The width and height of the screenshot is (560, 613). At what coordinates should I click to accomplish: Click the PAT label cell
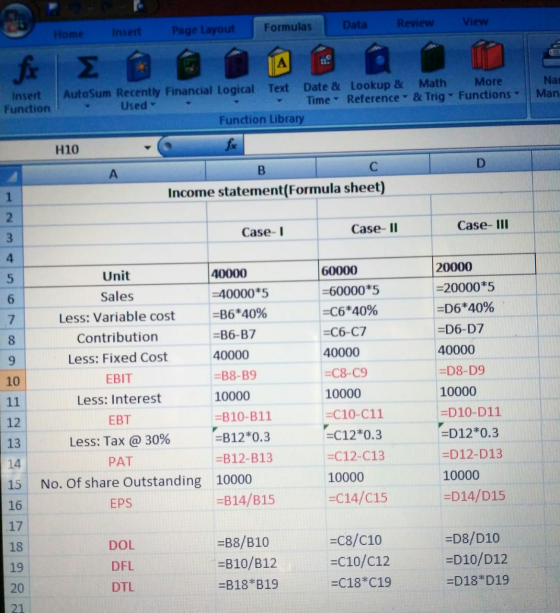(120, 462)
